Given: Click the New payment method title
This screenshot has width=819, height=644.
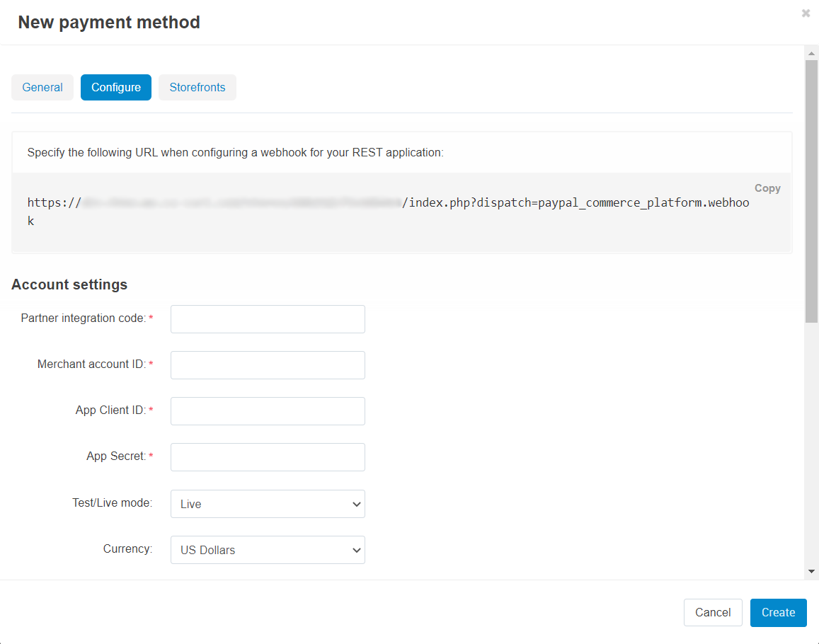Looking at the screenshot, I should (x=109, y=23).
